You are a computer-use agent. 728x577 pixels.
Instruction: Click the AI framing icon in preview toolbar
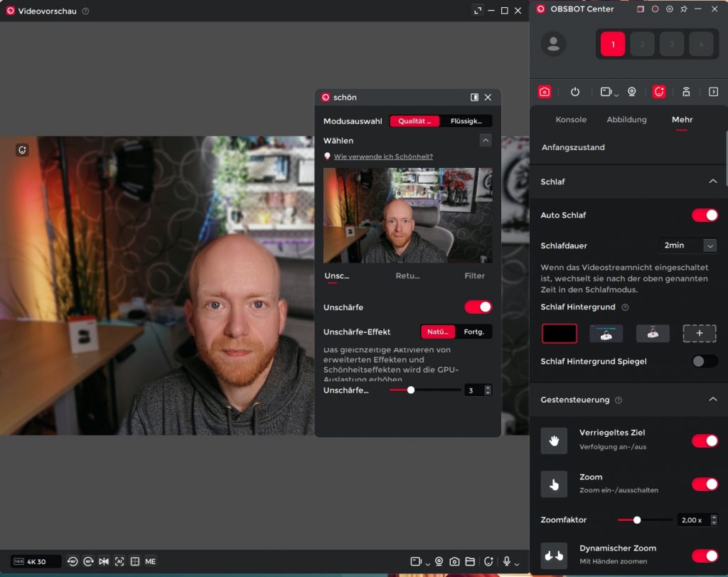(x=119, y=561)
